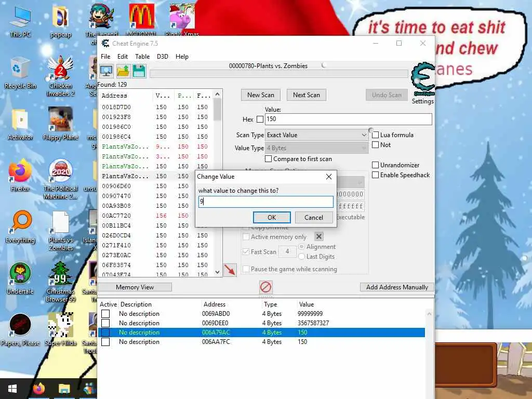This screenshot has height=399, width=532.
Task: Open The Political Machine 2020 shortcut
Action: (x=61, y=179)
